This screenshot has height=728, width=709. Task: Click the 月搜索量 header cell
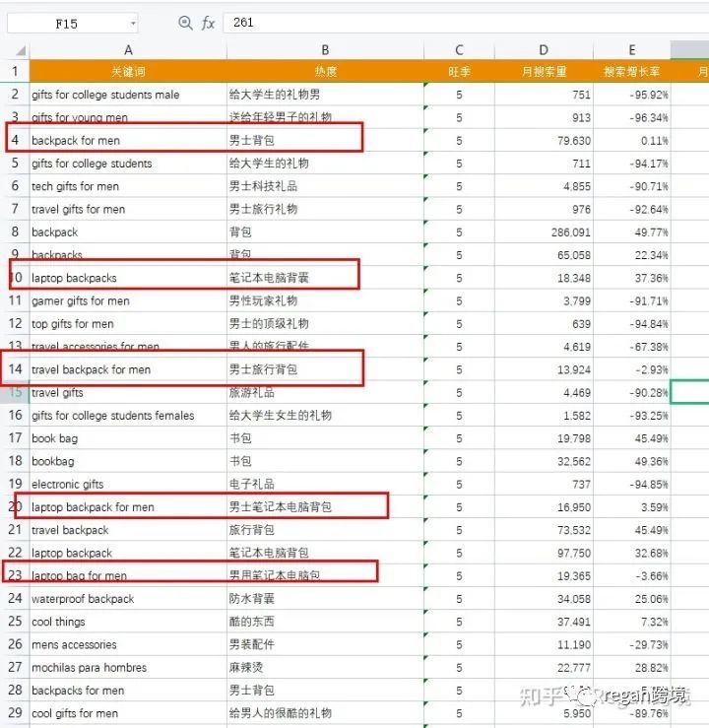[544, 72]
